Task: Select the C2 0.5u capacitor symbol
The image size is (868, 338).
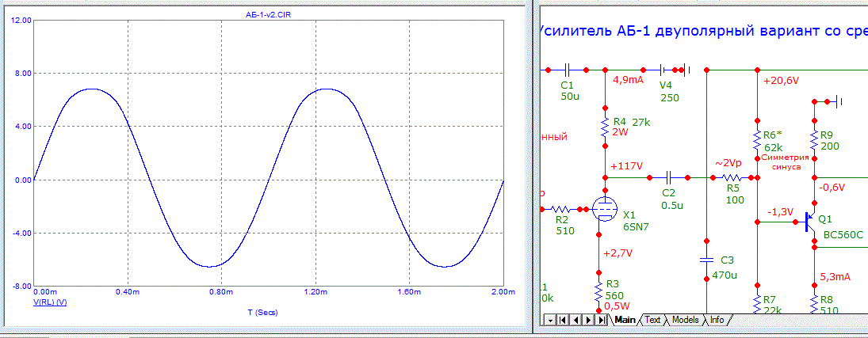Action: [x=670, y=178]
